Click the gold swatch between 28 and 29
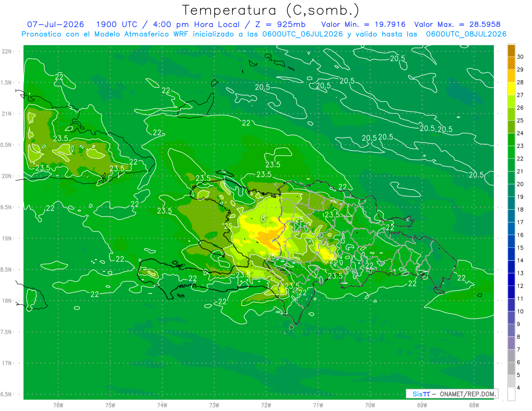 tap(511, 76)
